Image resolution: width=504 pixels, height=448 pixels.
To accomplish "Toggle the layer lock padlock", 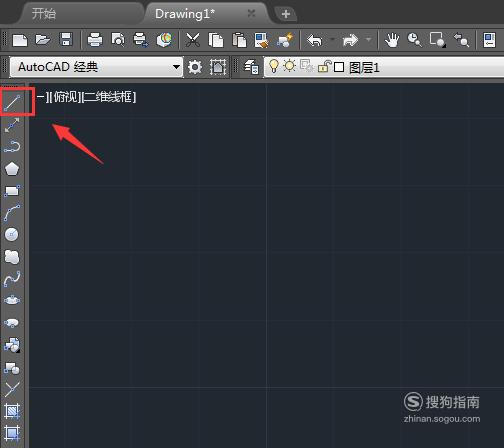I will pos(324,66).
